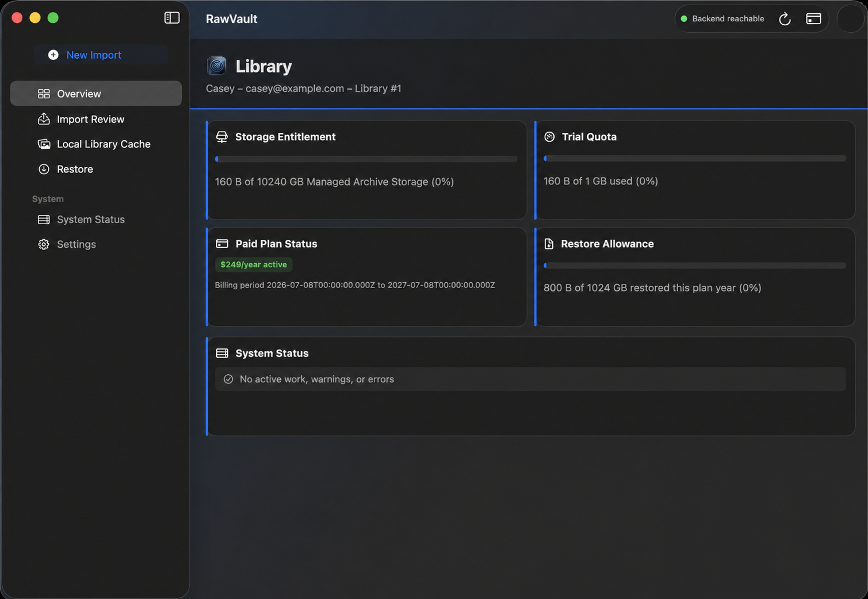Click the System Status card server icon
868x599 pixels.
click(x=222, y=353)
